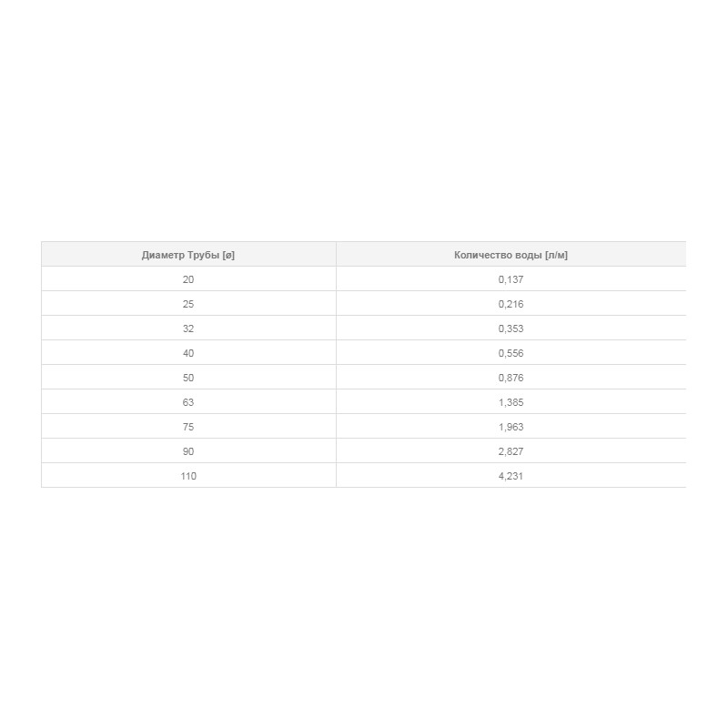Viewport: 728px width, 728px height.
Task: Click the water value 1,385
Action: coord(511,402)
